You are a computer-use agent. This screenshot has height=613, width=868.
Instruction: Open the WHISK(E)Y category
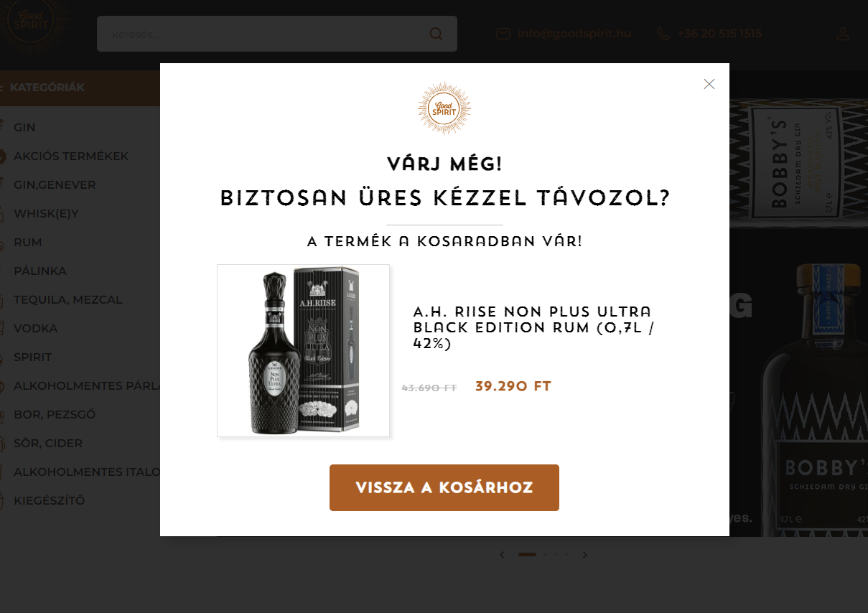coord(46,213)
